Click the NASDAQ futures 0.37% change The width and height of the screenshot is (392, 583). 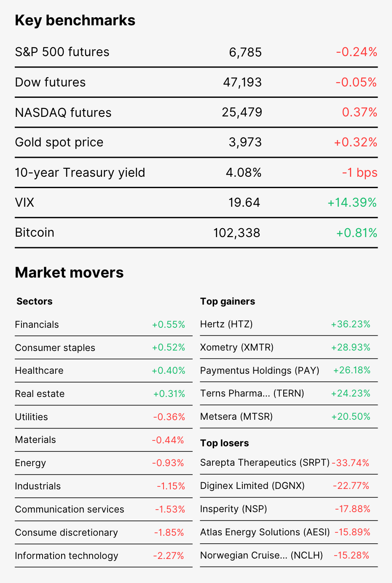(x=360, y=112)
